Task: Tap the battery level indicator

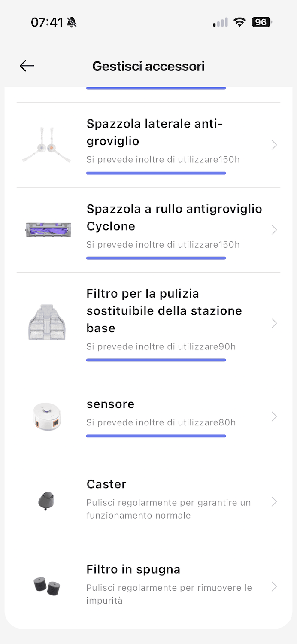Action: click(261, 22)
